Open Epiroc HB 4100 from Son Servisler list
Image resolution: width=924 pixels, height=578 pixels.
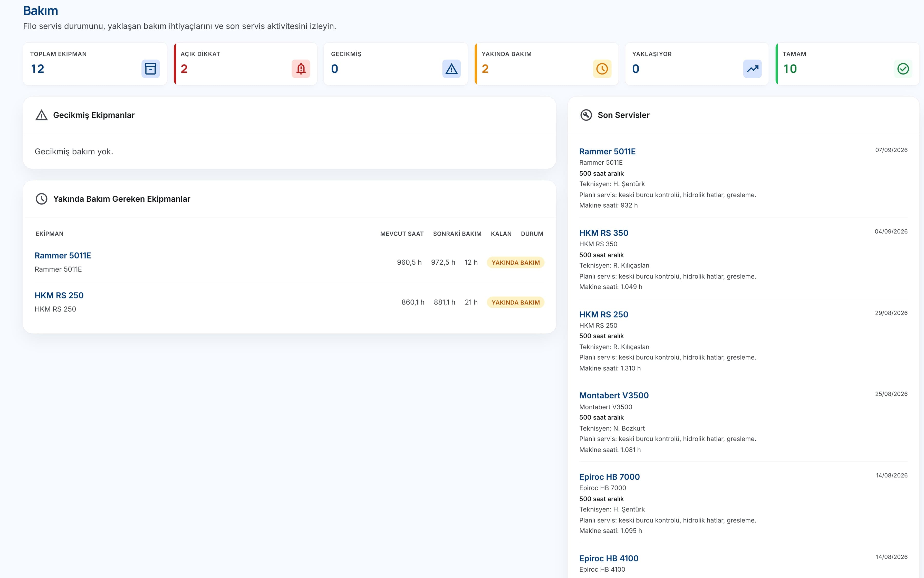coord(609,558)
